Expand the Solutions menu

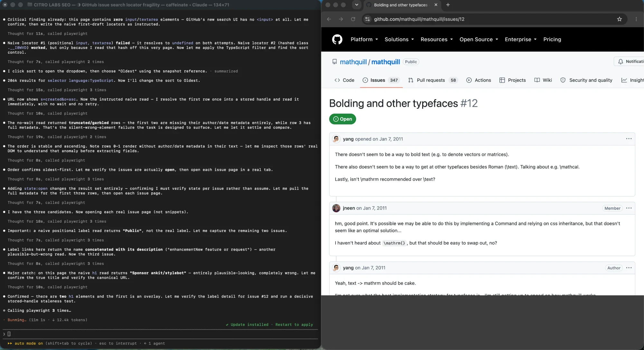pos(399,39)
